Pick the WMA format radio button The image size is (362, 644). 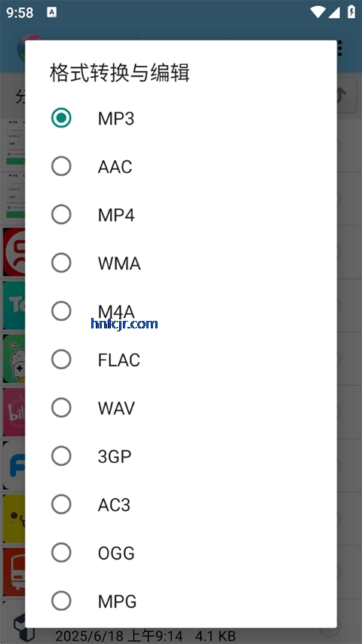[x=61, y=263]
